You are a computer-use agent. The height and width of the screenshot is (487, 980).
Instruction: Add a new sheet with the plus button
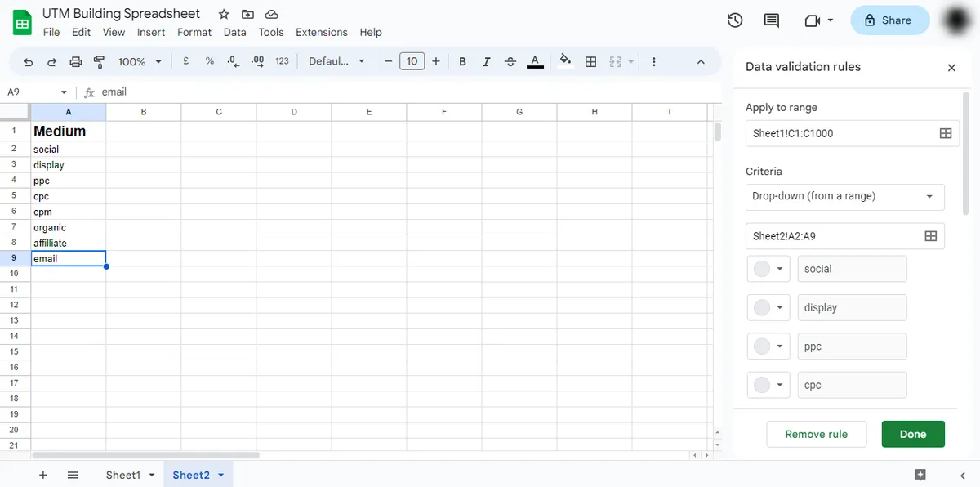coord(42,474)
